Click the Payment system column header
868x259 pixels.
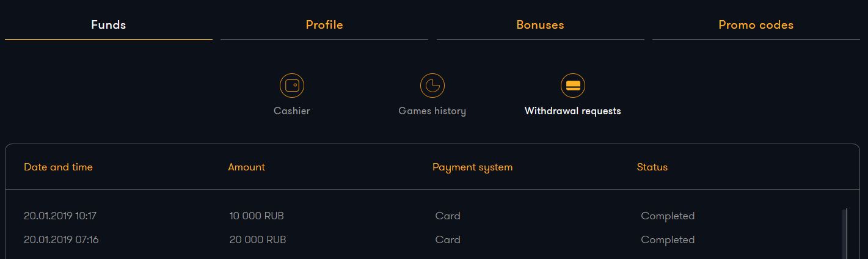(473, 167)
